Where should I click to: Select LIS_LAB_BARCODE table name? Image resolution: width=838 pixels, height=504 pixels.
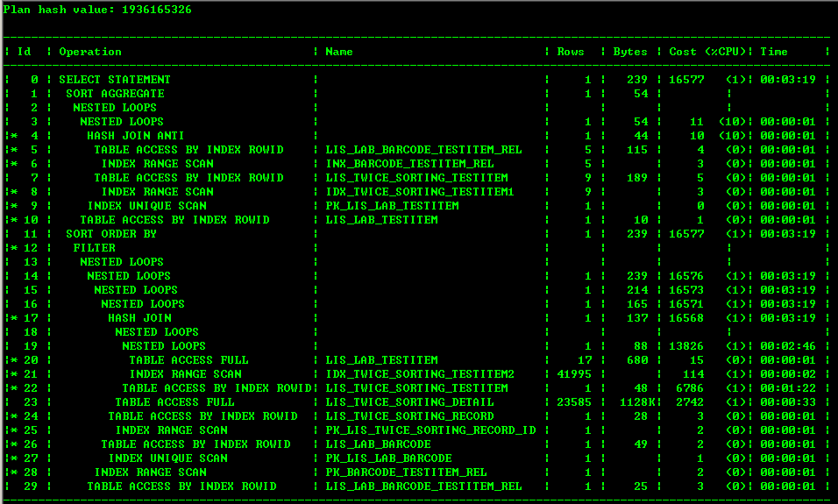(x=378, y=444)
